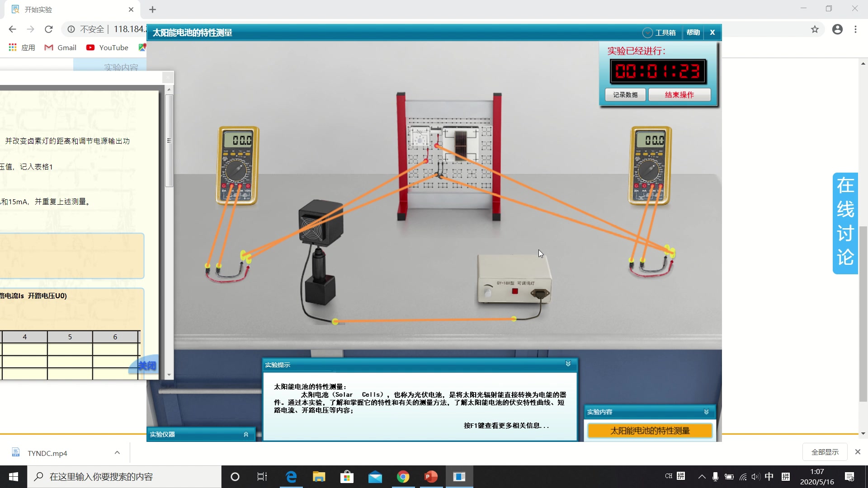Click the timer display input field
This screenshot has height=488, width=868.
[x=658, y=71]
